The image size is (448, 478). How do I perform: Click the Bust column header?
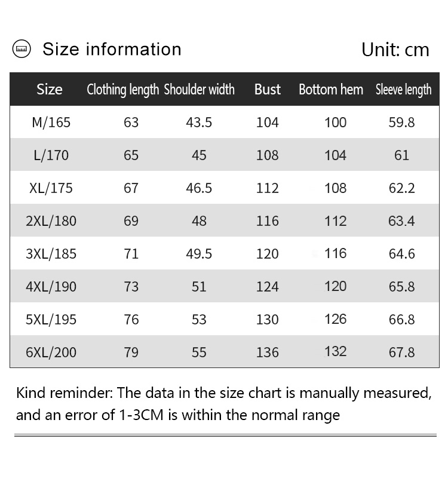267,90
